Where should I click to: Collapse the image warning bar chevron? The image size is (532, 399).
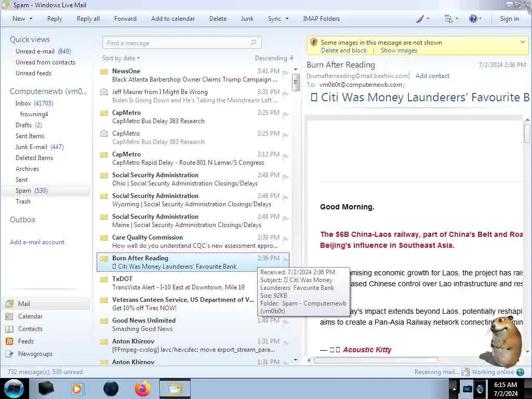click(523, 42)
